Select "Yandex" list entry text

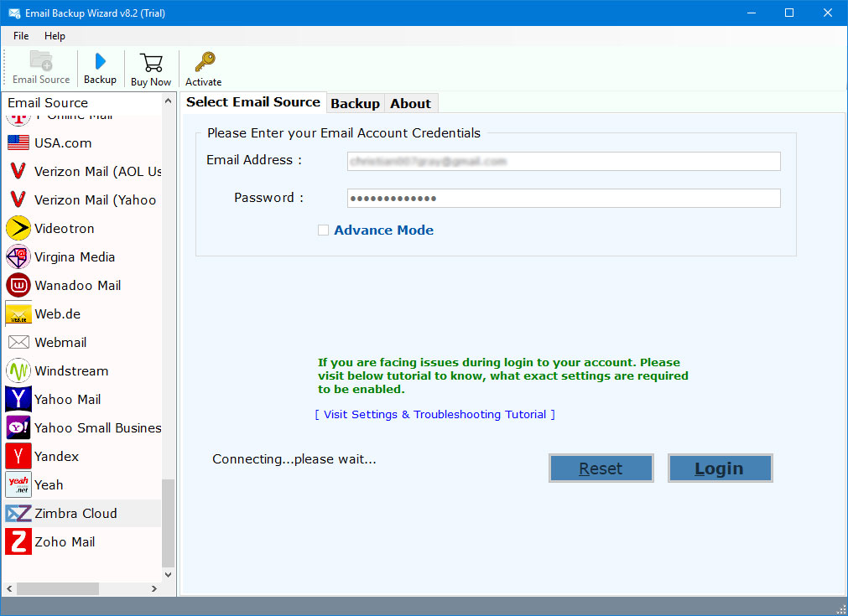[x=57, y=457]
